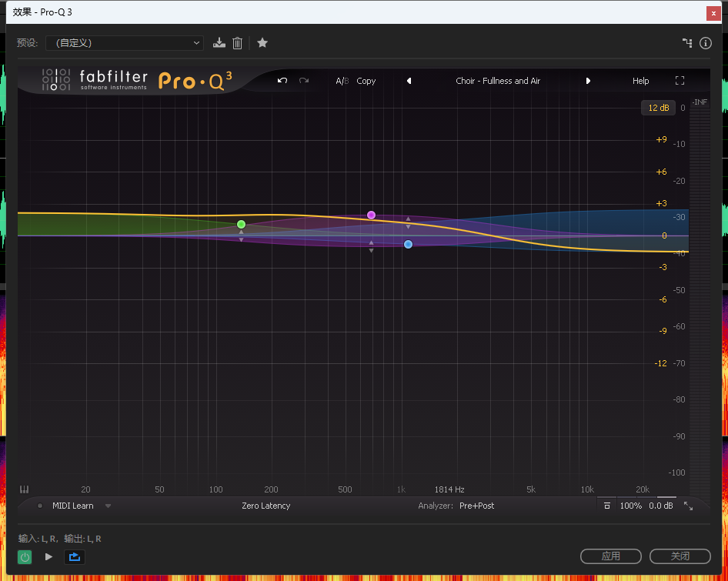Viewport: 728px width, 581px height.
Task: Mark preset as favorite with star
Action: (262, 43)
